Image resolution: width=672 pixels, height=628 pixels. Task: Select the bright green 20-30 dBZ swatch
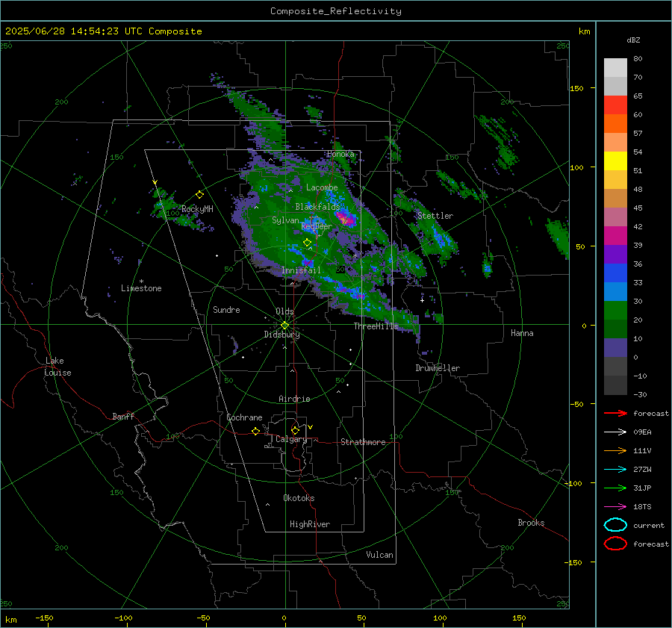(615, 310)
